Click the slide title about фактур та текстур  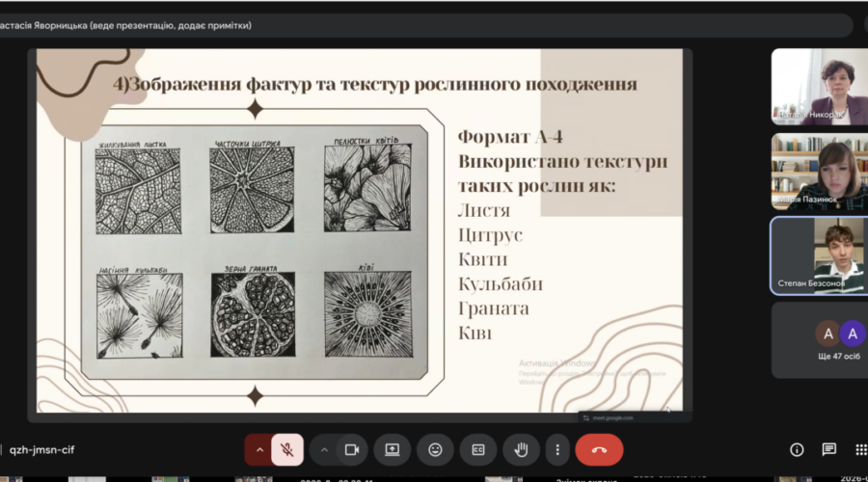pyautogui.click(x=375, y=84)
